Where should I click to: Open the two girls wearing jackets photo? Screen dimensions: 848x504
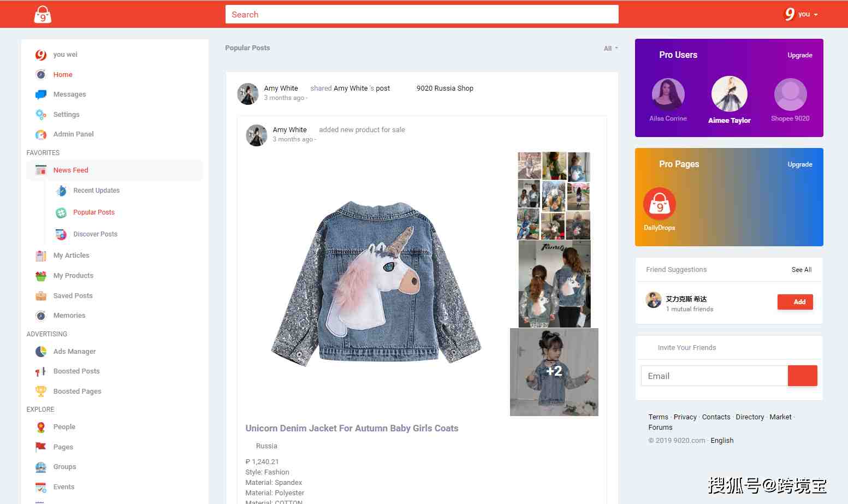(x=554, y=284)
